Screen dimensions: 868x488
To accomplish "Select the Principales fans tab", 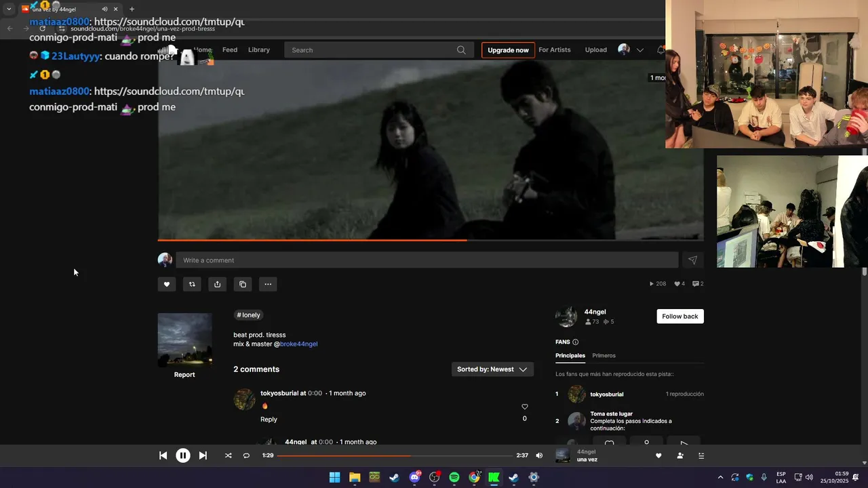I will tap(570, 356).
